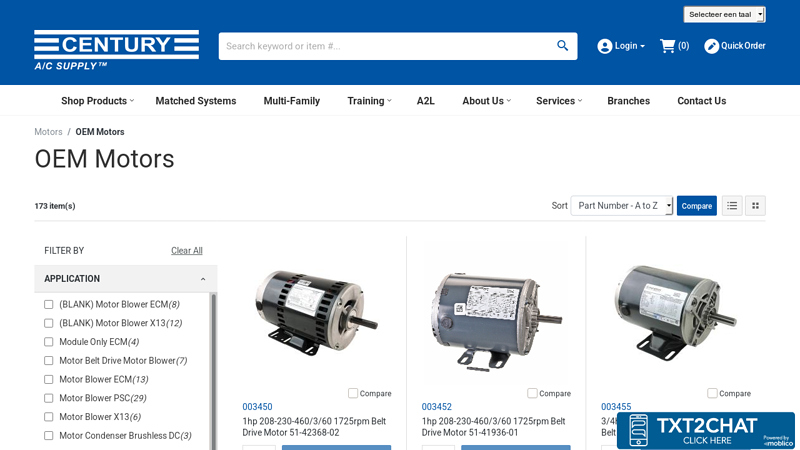
Task: Switch to list view icon
Action: (x=732, y=206)
